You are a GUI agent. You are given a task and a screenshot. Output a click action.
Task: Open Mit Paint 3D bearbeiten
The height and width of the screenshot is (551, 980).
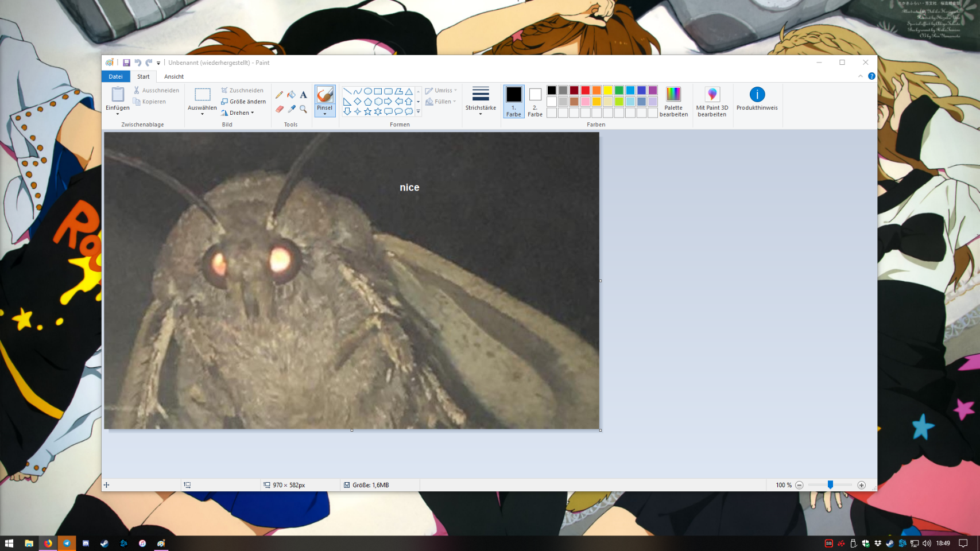[x=712, y=102]
